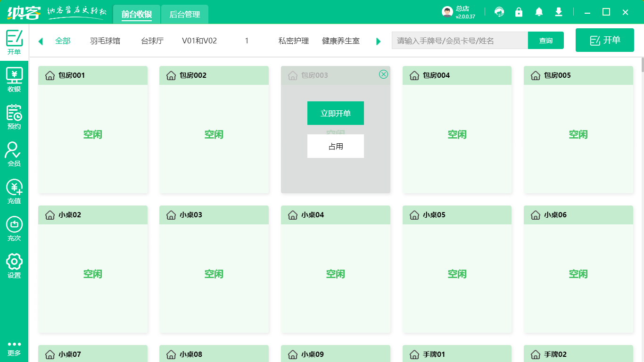Screen dimensions: 644x362
Task: Click the 立即开单 button on 包房003
Action: [x=336, y=113]
